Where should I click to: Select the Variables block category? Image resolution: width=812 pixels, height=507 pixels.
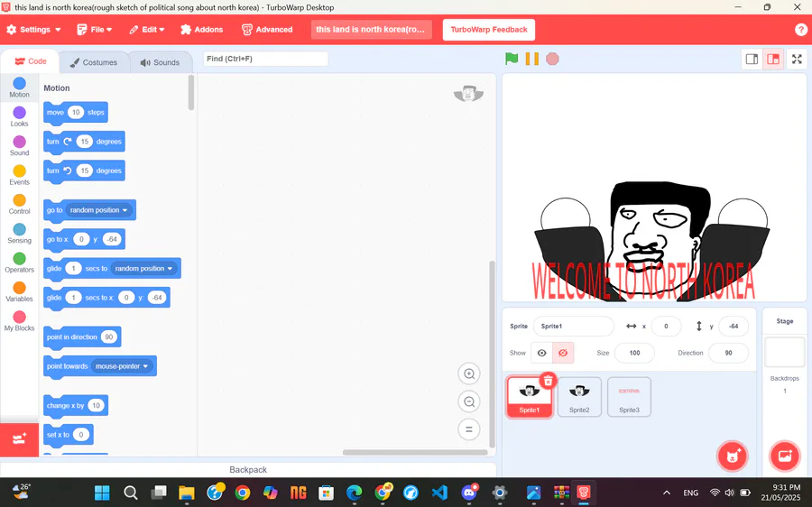pos(19,291)
